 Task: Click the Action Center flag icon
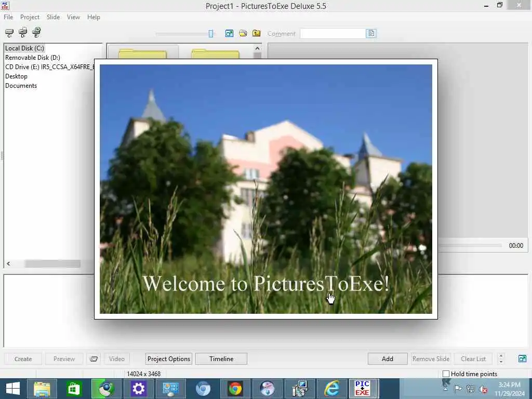pos(458,389)
